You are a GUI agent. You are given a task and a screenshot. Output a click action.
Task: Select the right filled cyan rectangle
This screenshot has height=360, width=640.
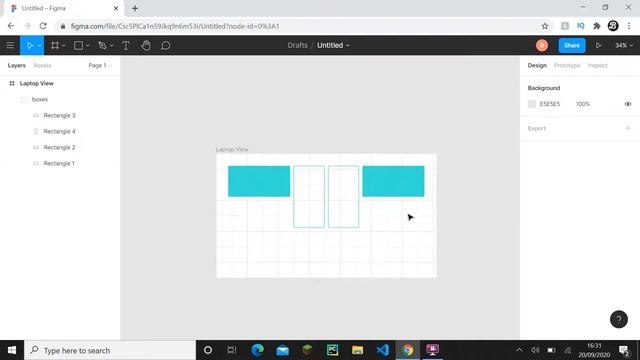pyautogui.click(x=393, y=181)
